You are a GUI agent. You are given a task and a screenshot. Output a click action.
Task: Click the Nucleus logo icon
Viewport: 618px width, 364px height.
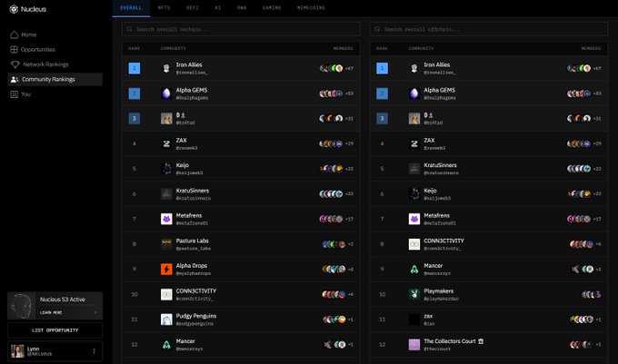tap(14, 9)
